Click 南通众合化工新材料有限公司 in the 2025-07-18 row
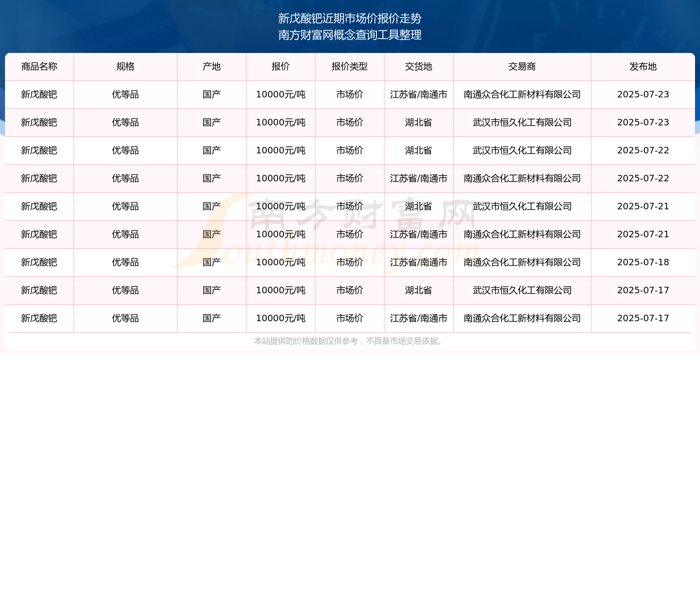 pyautogui.click(x=522, y=262)
